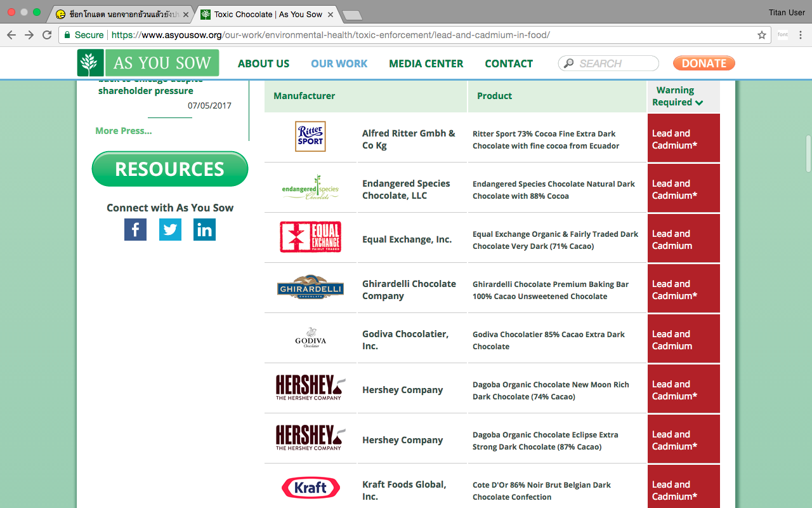812x508 pixels.
Task: Click the green RESOURCES button
Action: (x=170, y=169)
